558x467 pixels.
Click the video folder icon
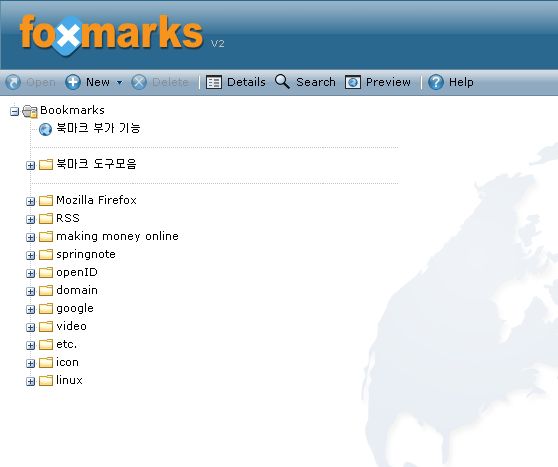(46, 326)
